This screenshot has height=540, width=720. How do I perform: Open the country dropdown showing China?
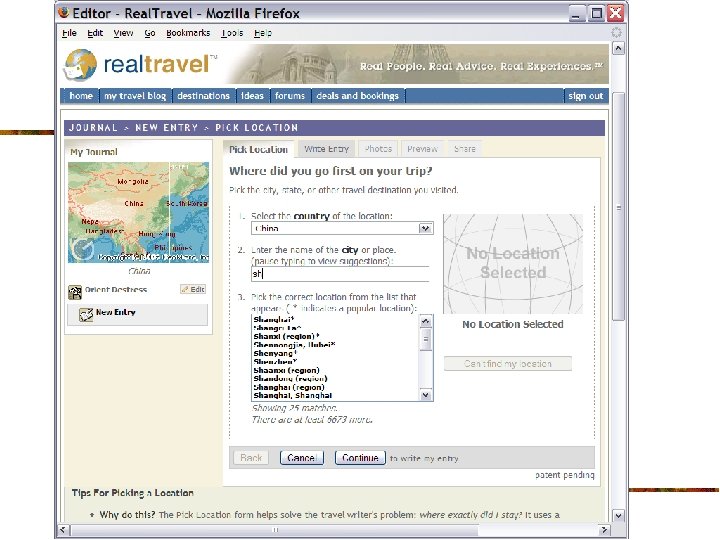pos(342,228)
